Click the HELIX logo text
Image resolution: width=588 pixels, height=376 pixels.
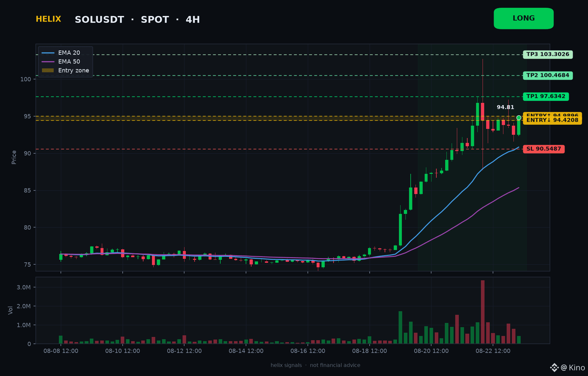click(x=48, y=19)
